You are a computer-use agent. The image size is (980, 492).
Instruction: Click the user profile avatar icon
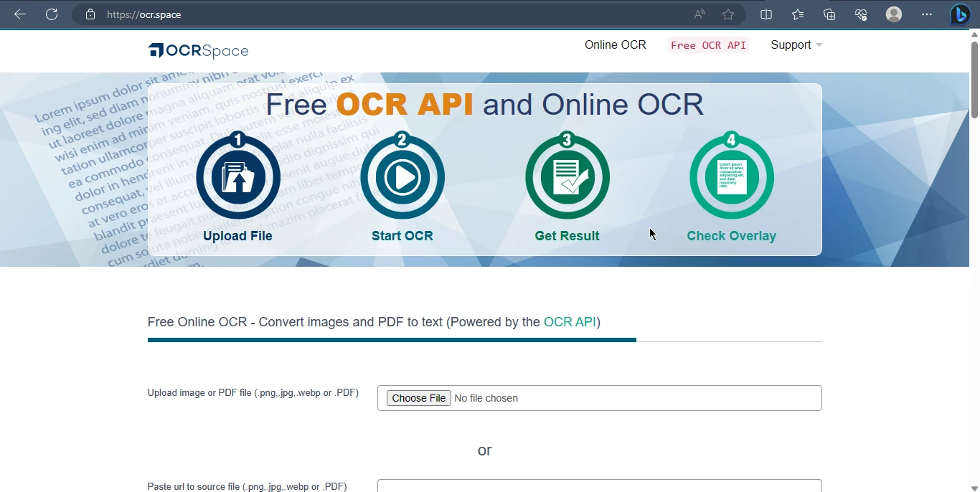[893, 14]
